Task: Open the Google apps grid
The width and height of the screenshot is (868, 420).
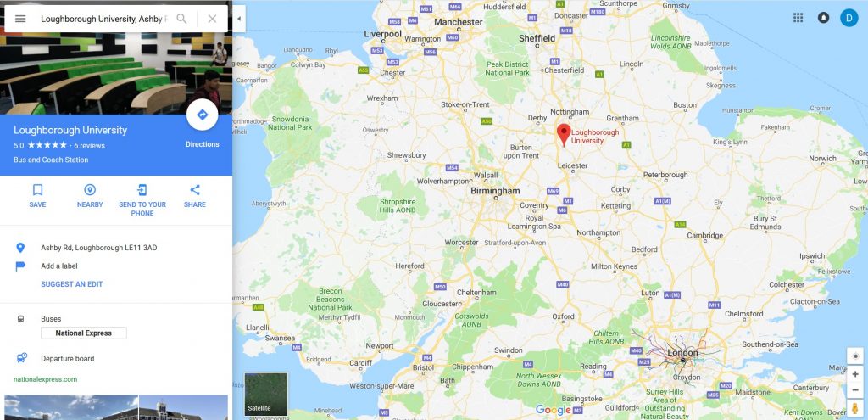Action: coord(798,18)
